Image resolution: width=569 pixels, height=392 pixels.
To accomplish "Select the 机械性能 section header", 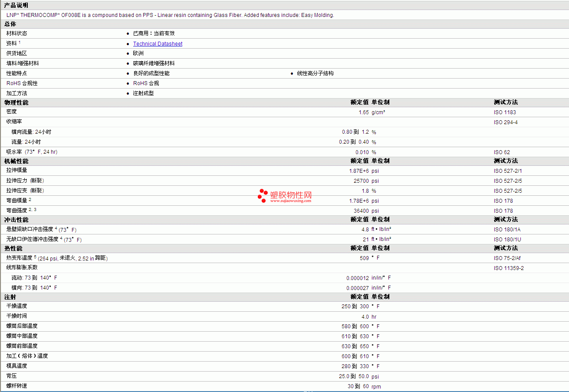I will (16, 161).
